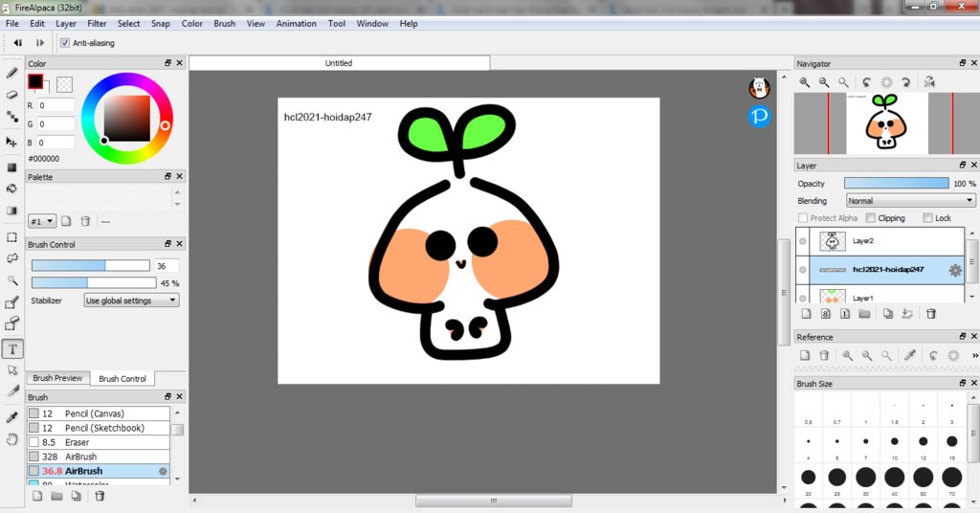Open the File menu

tap(11, 24)
